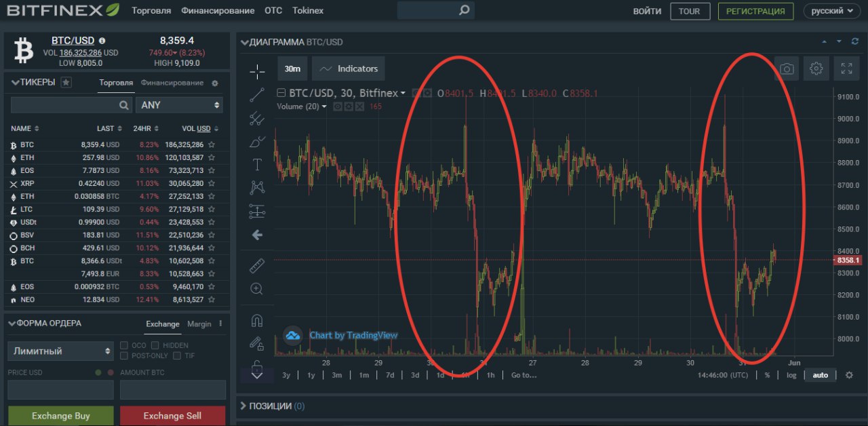
Task: Switch order form to Margin tab
Action: [x=199, y=324]
